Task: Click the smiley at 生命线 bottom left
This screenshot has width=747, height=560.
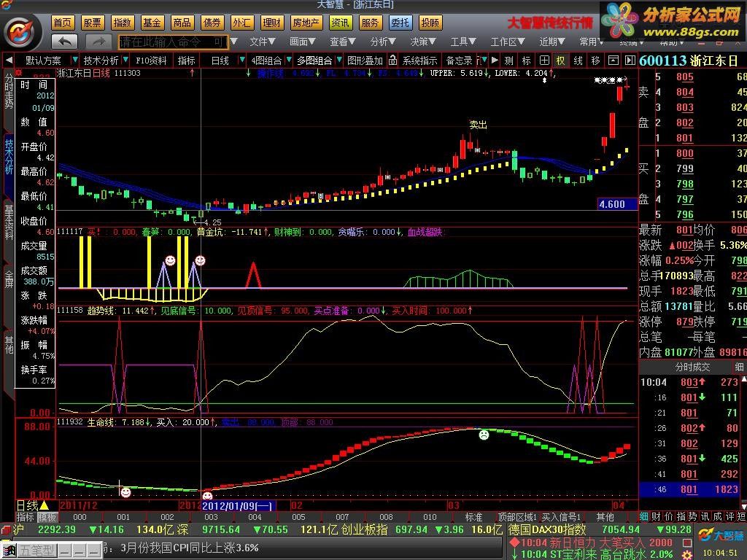Action: 125,492
